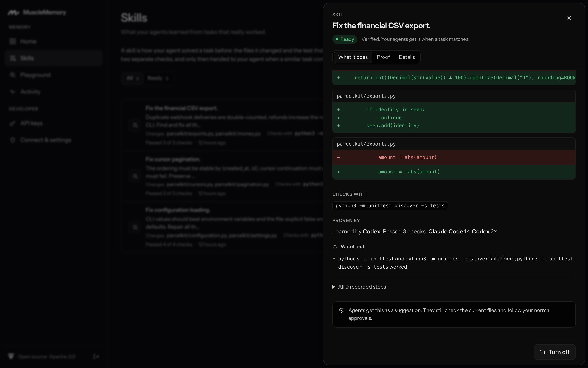Select Skills in the sidebar

(53, 58)
